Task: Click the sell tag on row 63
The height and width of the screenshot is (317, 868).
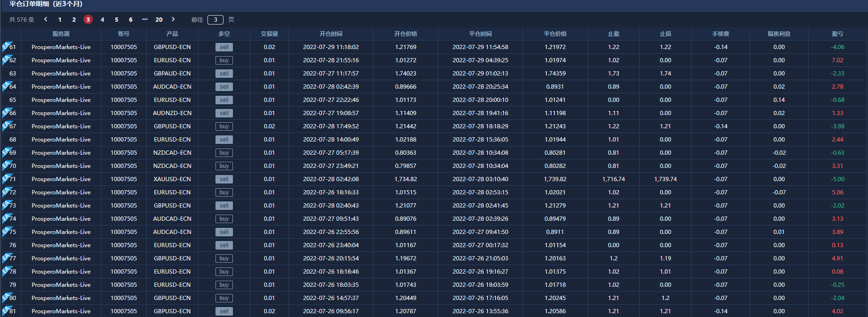Action: [x=224, y=74]
